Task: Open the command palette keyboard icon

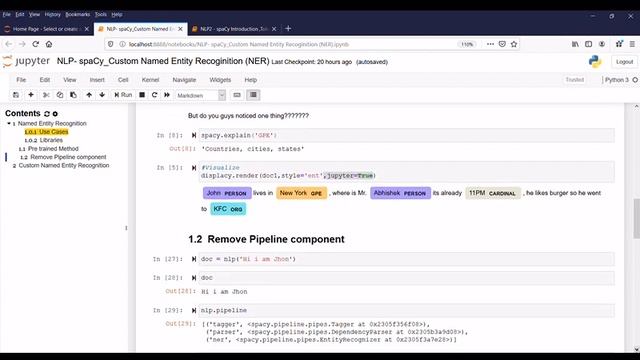Action: (237, 95)
